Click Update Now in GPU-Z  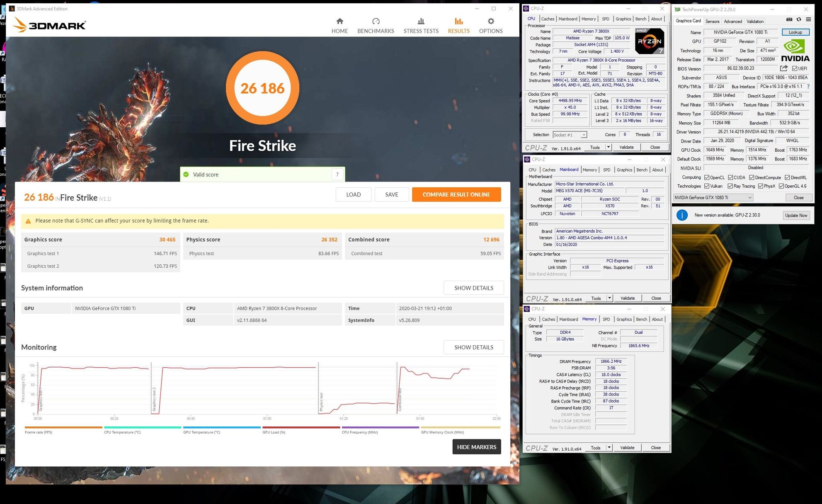pos(796,216)
